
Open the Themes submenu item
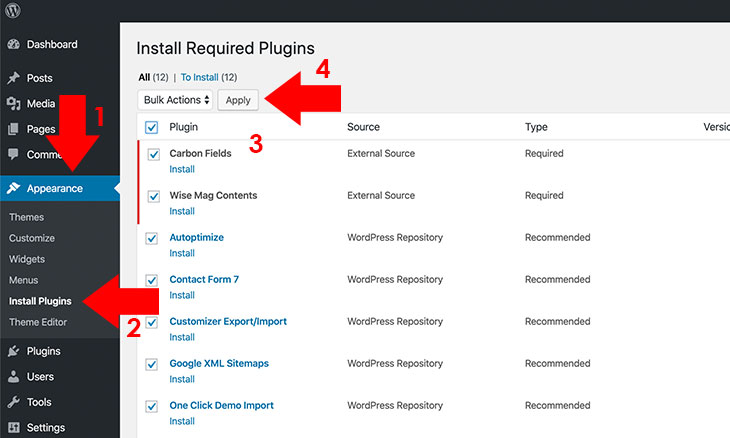[27, 217]
